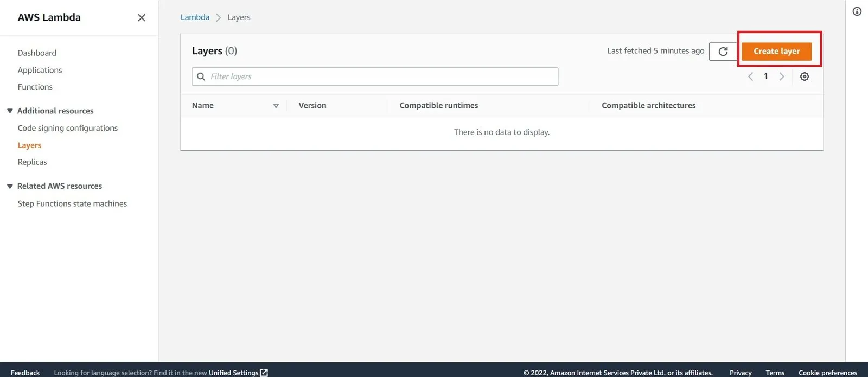The height and width of the screenshot is (377, 868).
Task: Open Dashboard in the sidebar
Action: 37,53
